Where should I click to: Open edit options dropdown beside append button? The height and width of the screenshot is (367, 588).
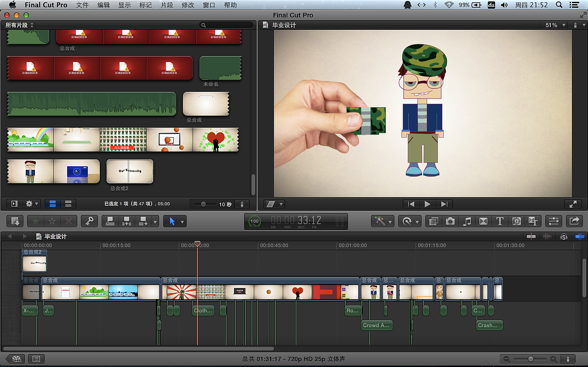tap(155, 221)
